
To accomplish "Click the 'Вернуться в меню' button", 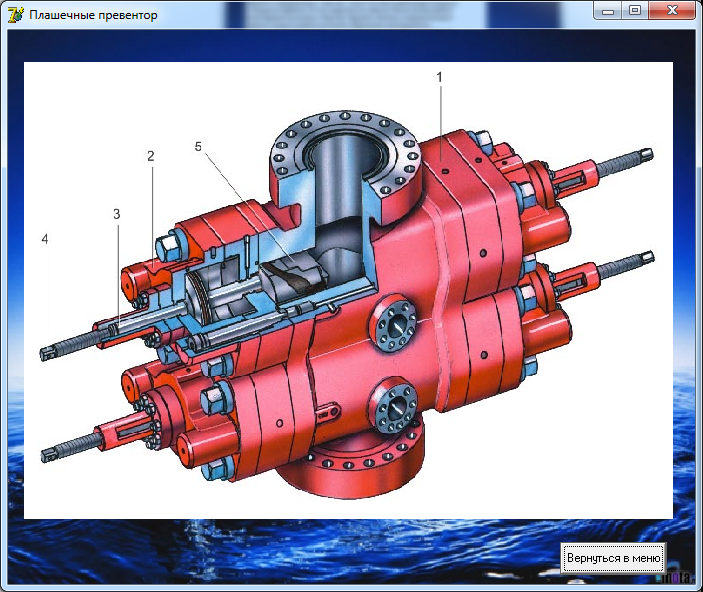I will click(613, 557).
